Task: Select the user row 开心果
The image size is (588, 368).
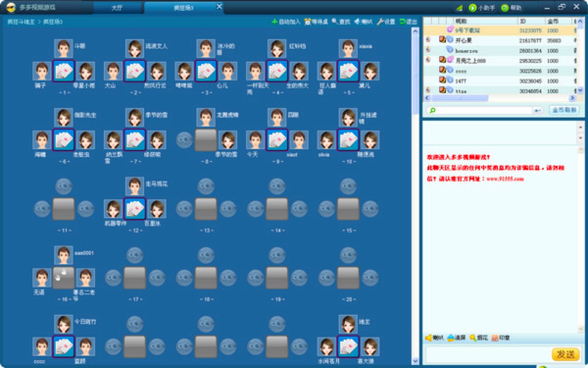Action: coord(500,40)
